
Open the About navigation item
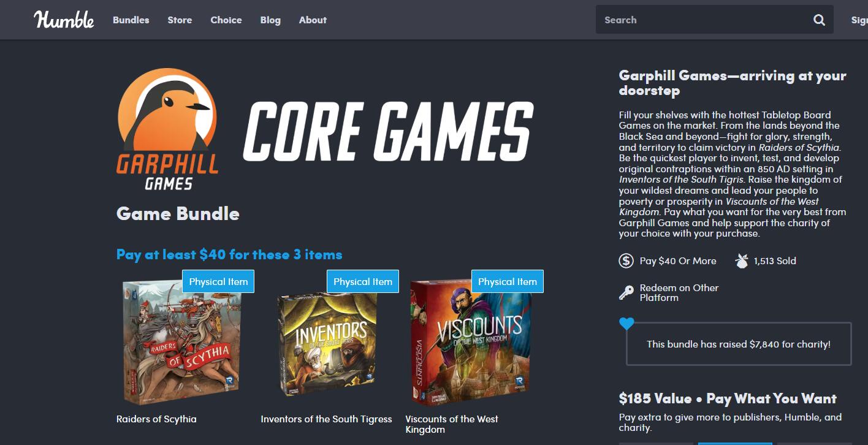point(313,20)
